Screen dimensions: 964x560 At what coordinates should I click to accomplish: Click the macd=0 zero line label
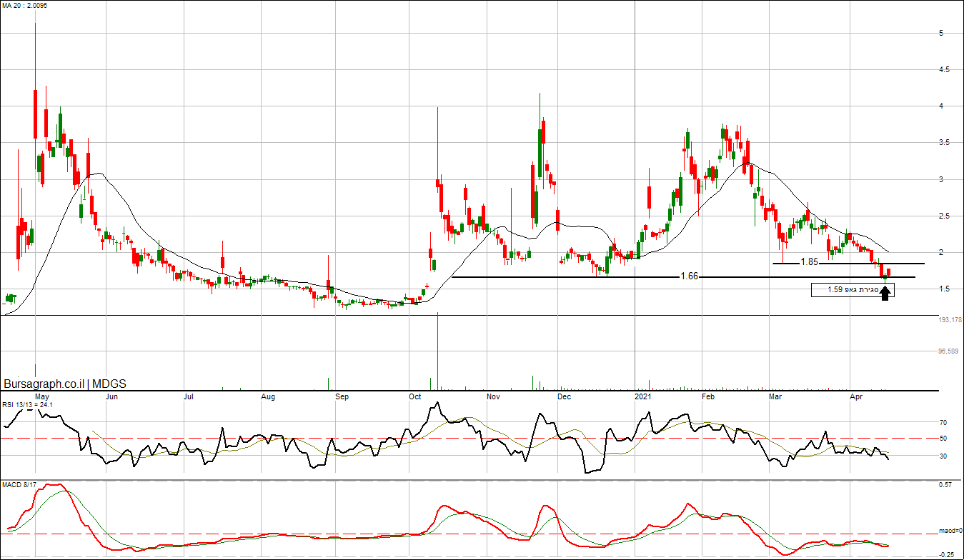(x=950, y=531)
